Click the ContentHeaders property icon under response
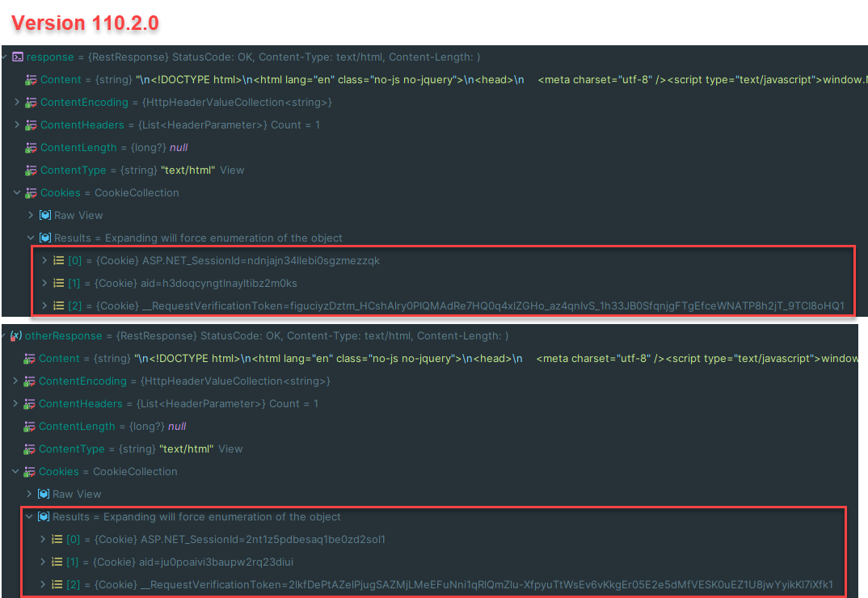Viewport: 868px width, 598px height. pos(30,124)
